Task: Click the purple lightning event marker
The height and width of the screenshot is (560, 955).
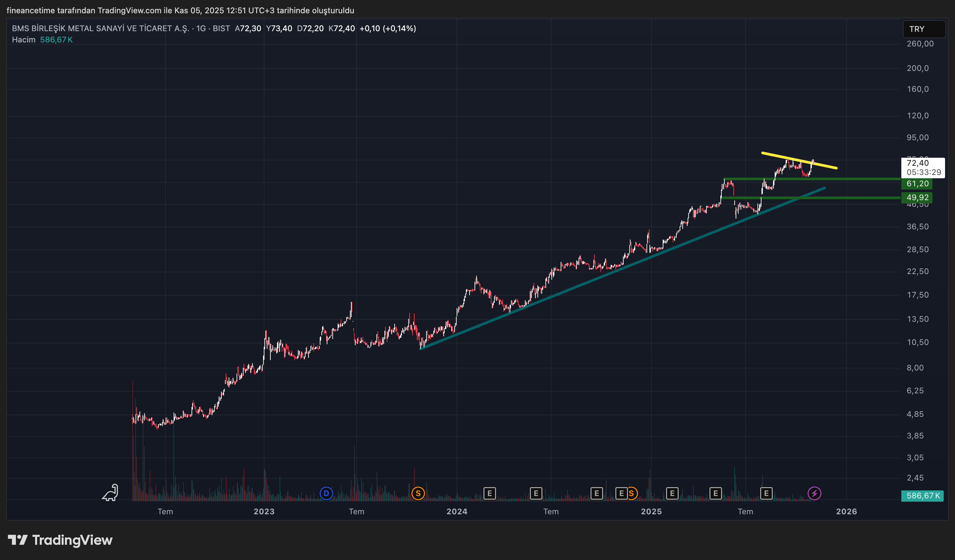Action: (x=814, y=493)
